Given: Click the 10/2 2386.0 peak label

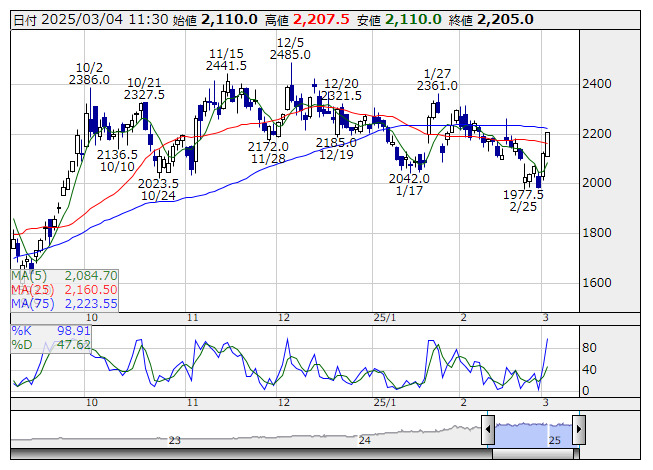Looking at the screenshot, I should pyautogui.click(x=89, y=74).
